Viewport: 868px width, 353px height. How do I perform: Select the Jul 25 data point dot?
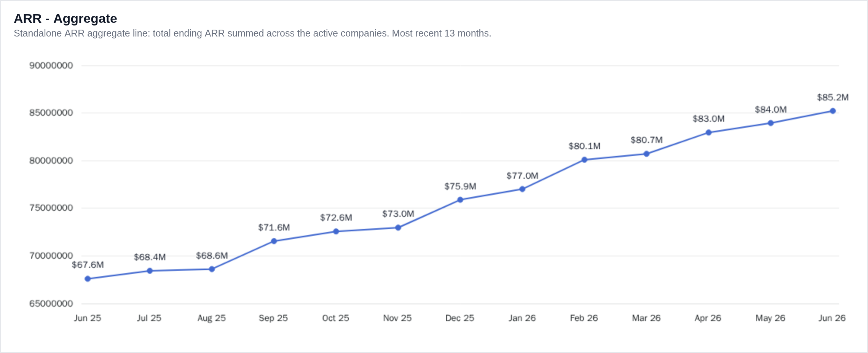(x=150, y=271)
